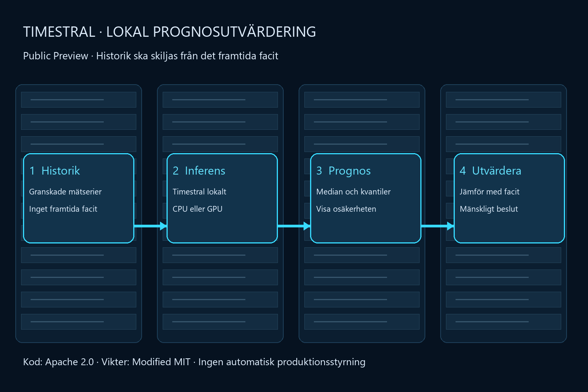Select the "LOKAL PROGNOSUTVÄRDERING" title text

(x=211, y=31)
